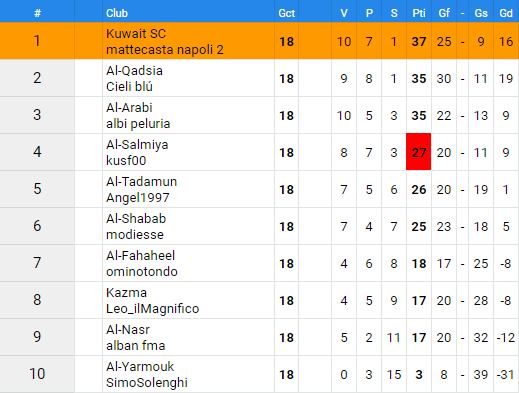The image size is (519, 393).
Task: Click the V wins column header
Action: tap(344, 13)
